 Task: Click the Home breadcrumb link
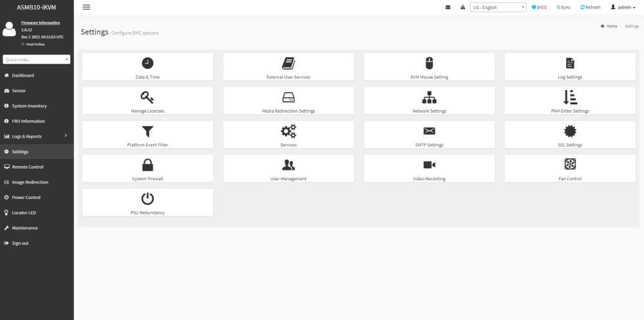click(x=612, y=26)
